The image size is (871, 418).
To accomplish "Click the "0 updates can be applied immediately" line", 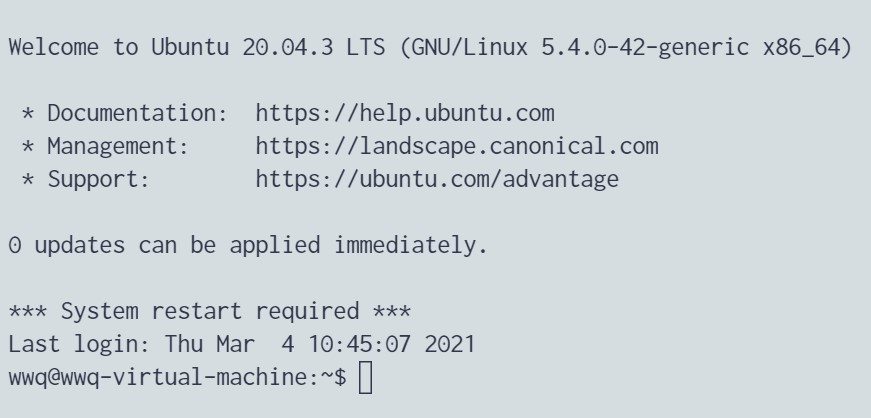I will (x=247, y=245).
